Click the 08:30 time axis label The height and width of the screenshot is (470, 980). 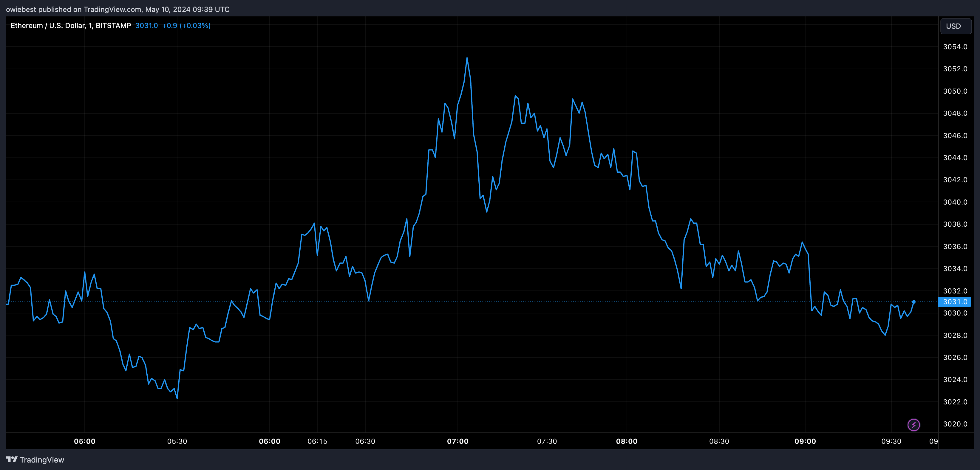[719, 441]
